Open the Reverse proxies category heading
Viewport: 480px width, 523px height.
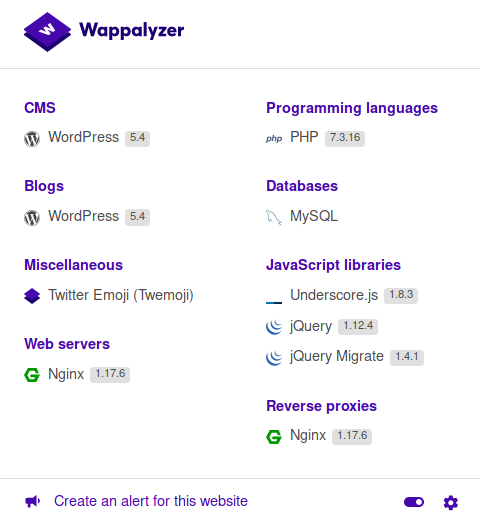(x=321, y=406)
